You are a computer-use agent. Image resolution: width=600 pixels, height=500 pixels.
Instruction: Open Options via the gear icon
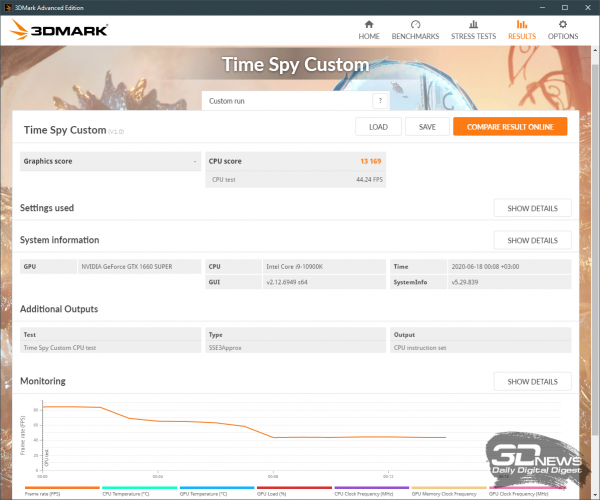tap(563, 24)
